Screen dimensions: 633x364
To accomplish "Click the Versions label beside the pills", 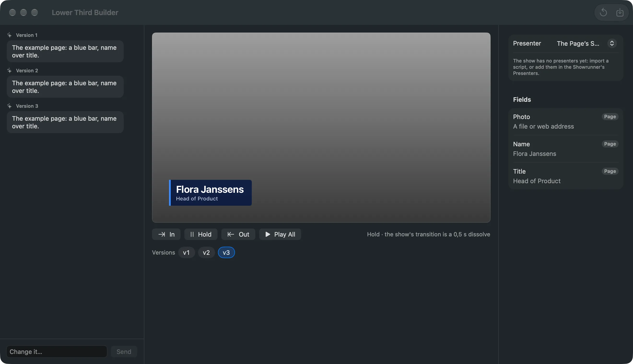I will click(164, 252).
